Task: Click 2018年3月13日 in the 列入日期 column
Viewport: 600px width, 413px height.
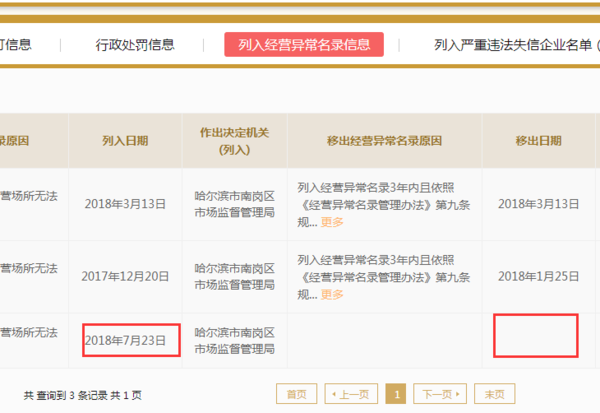Action: click(125, 204)
